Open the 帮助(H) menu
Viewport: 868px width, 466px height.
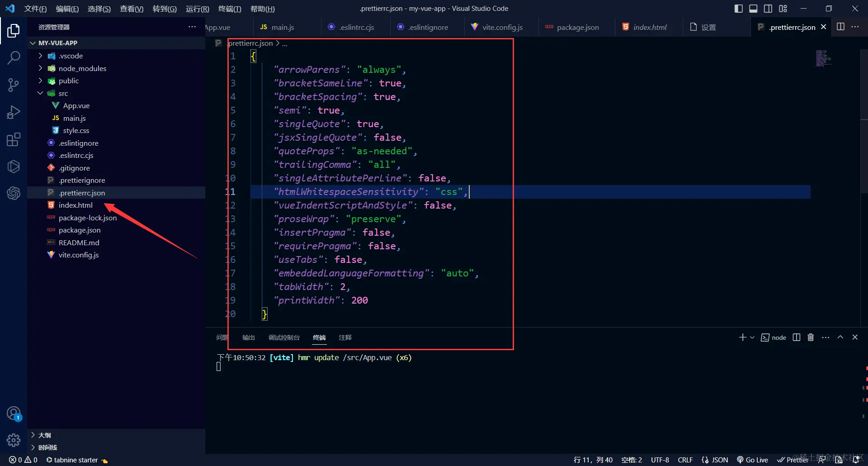click(x=263, y=9)
